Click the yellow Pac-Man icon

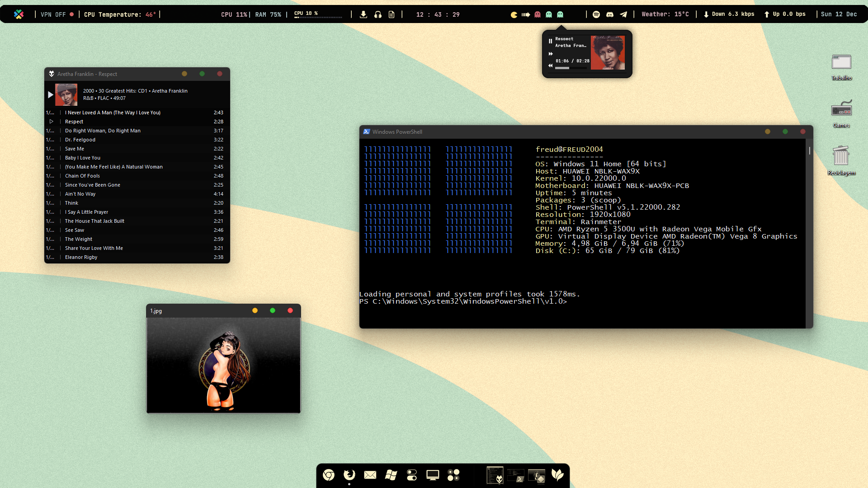point(514,14)
